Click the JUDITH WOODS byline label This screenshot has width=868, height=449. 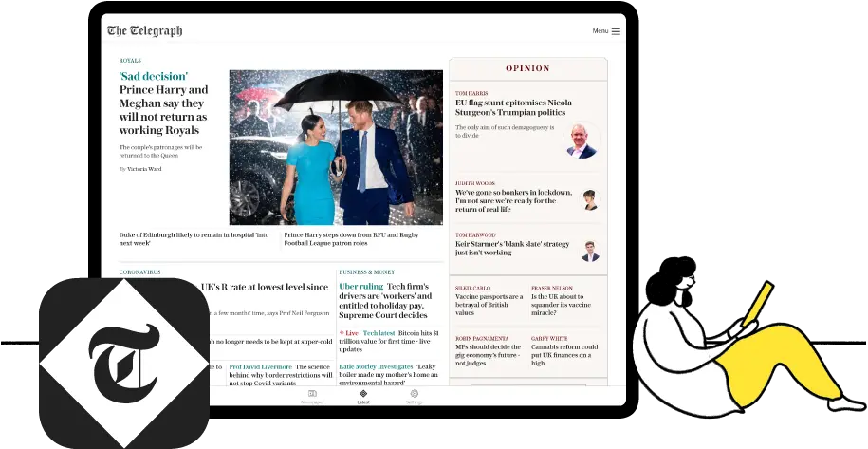coord(475,183)
